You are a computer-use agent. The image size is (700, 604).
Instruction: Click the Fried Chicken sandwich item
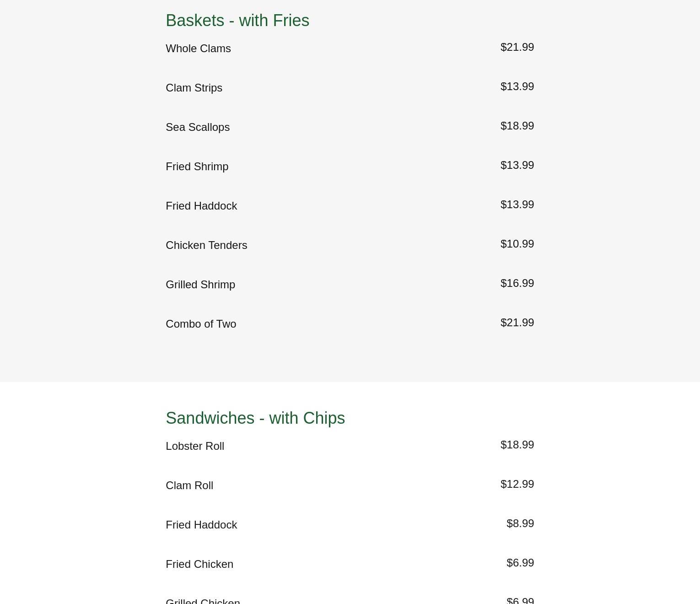click(199, 564)
